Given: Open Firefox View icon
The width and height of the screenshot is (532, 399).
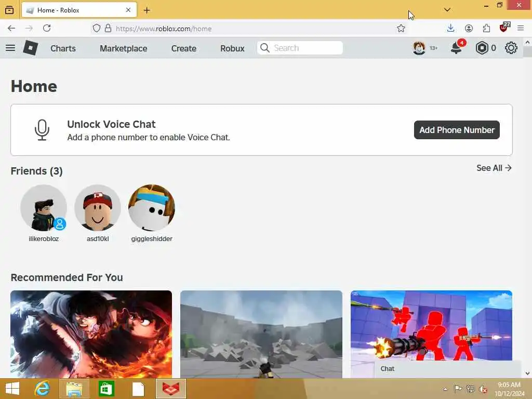Looking at the screenshot, I should pos(9,10).
